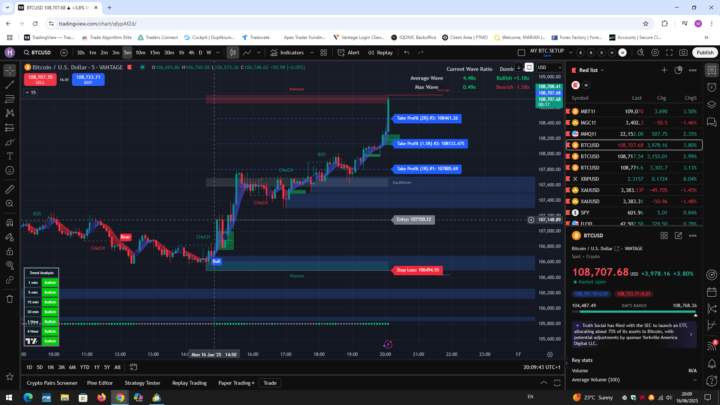Open line chart style dropdown arrow
The height and width of the screenshot is (405, 720).
(x=259, y=53)
